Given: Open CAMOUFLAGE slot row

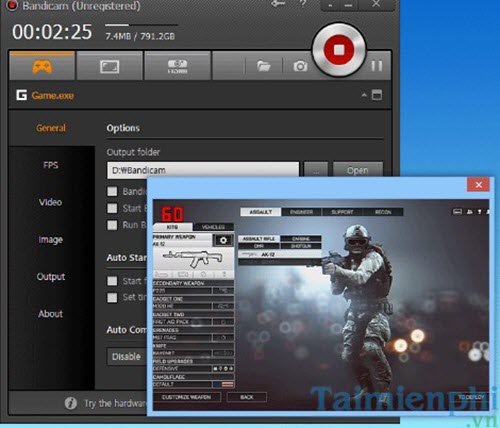Looking at the screenshot, I should coord(193,381).
